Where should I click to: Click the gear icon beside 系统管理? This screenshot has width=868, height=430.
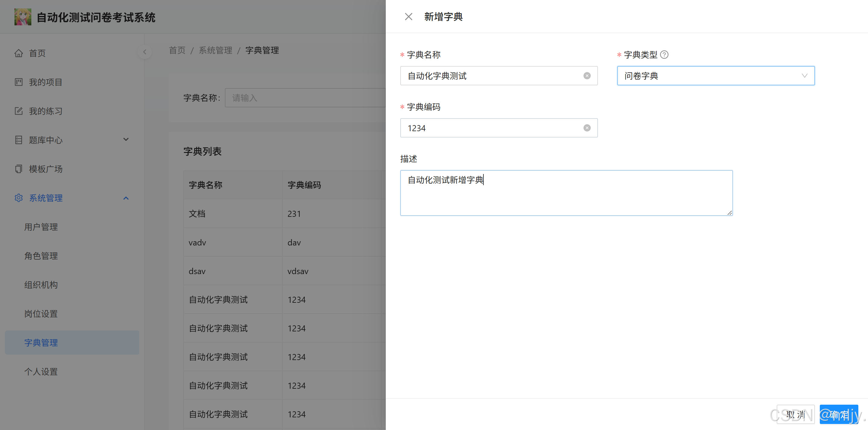tap(18, 198)
